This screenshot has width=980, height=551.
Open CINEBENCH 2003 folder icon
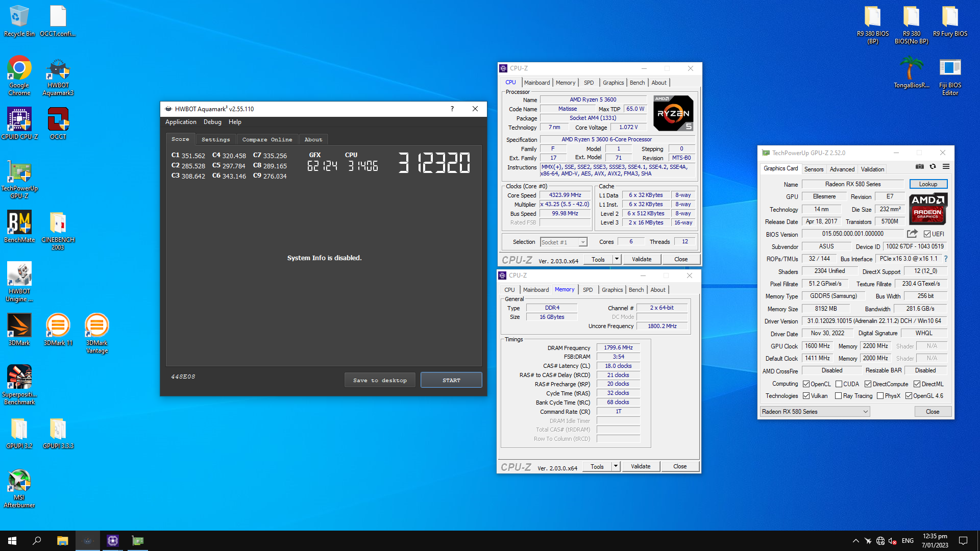point(58,230)
